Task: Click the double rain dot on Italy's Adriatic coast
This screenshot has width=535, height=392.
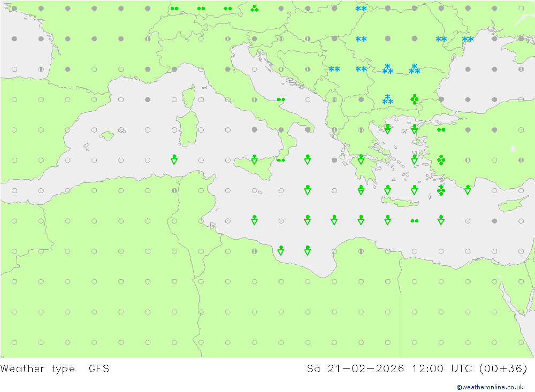Action: coord(281,99)
